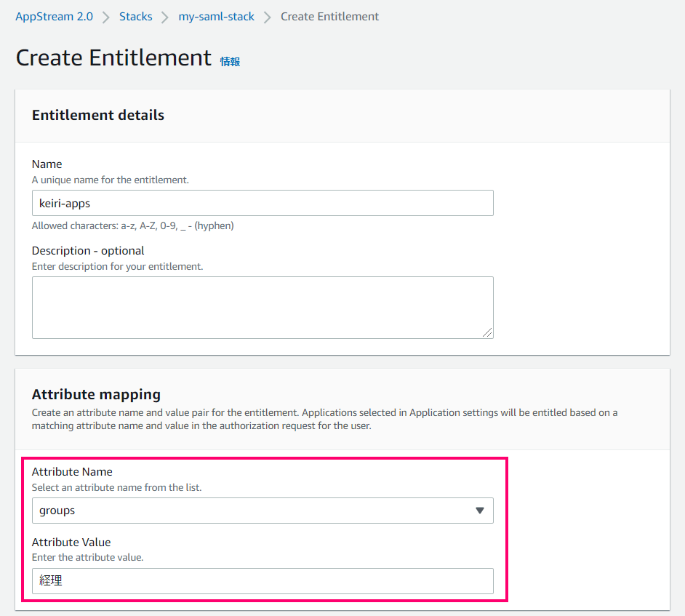The image size is (685, 616).
Task: Go to my-saml-stack via the breadcrumb
Action: 216,16
